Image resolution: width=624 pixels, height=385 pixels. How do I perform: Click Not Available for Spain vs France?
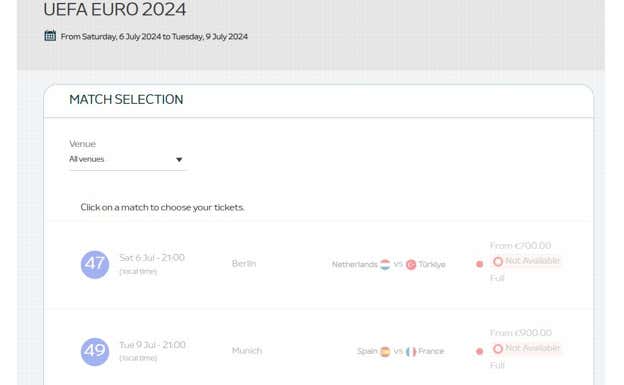[526, 348]
